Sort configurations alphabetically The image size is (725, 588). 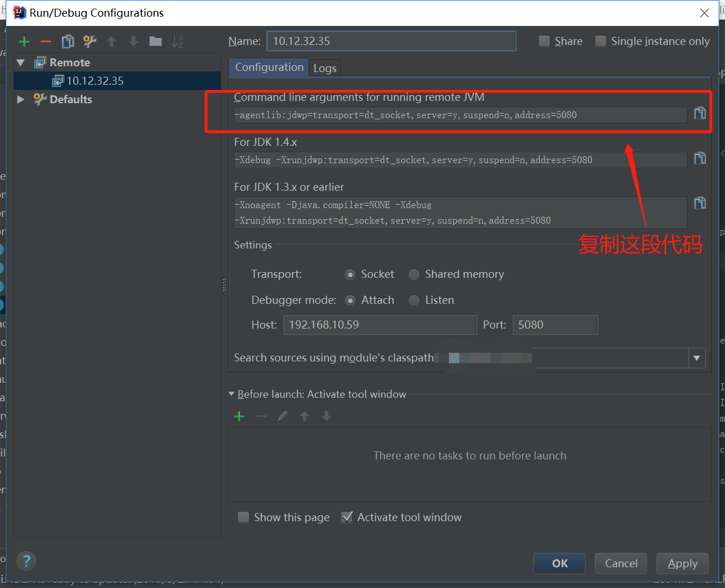point(177,41)
